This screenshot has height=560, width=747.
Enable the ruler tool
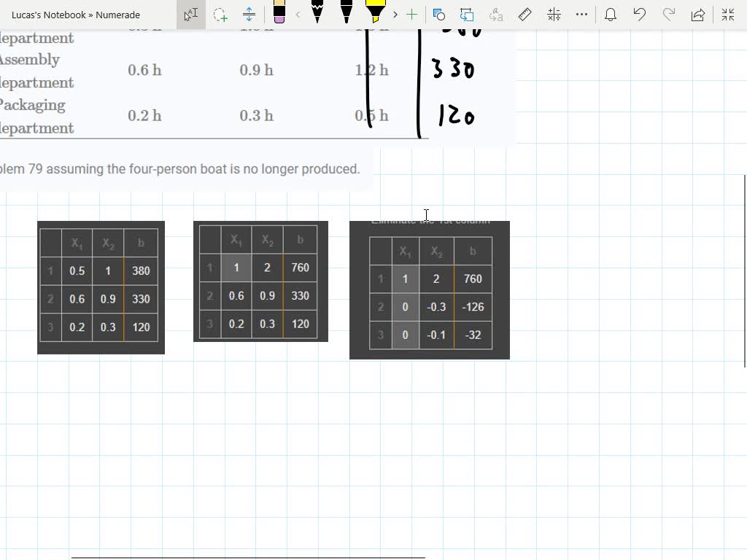coord(523,14)
